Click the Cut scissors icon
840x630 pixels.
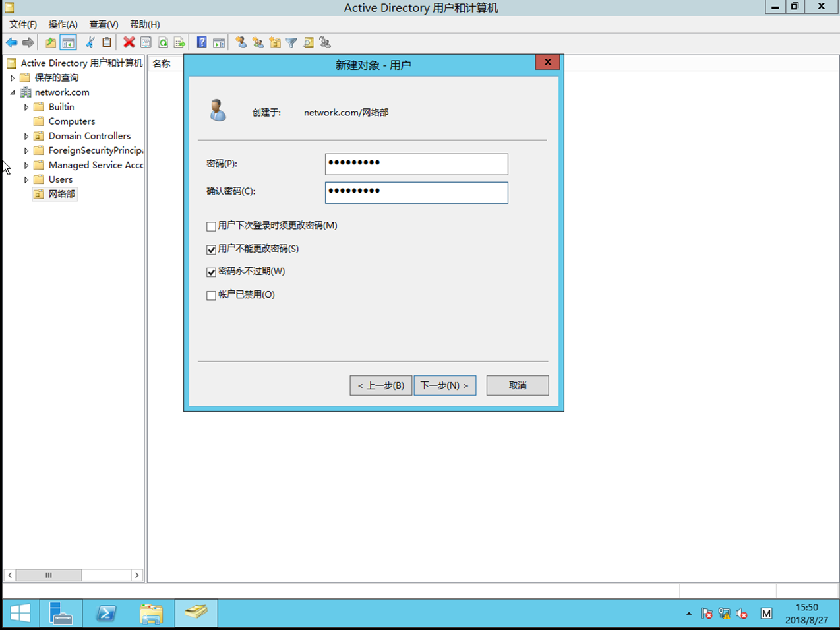coord(90,43)
